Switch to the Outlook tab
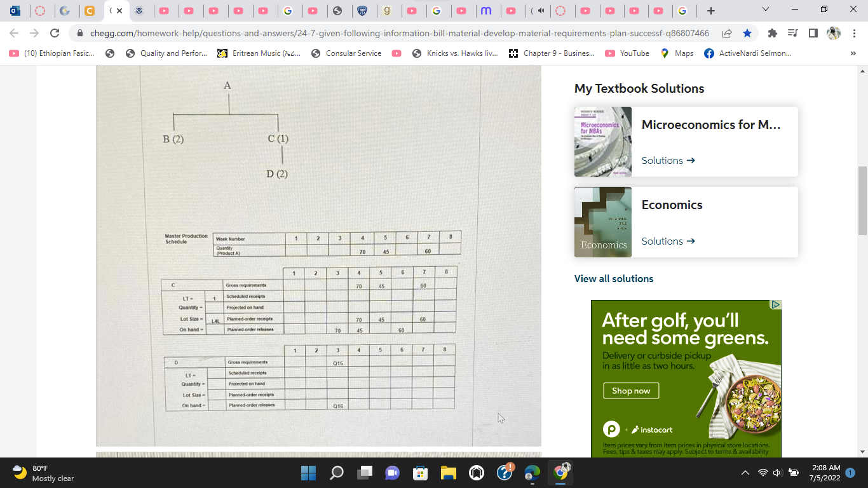 tap(15, 11)
